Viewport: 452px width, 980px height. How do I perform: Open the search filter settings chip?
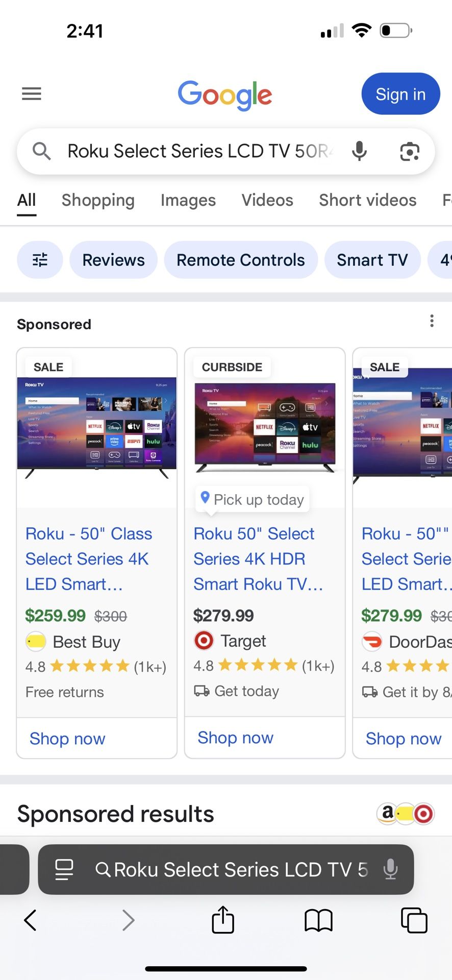(40, 260)
